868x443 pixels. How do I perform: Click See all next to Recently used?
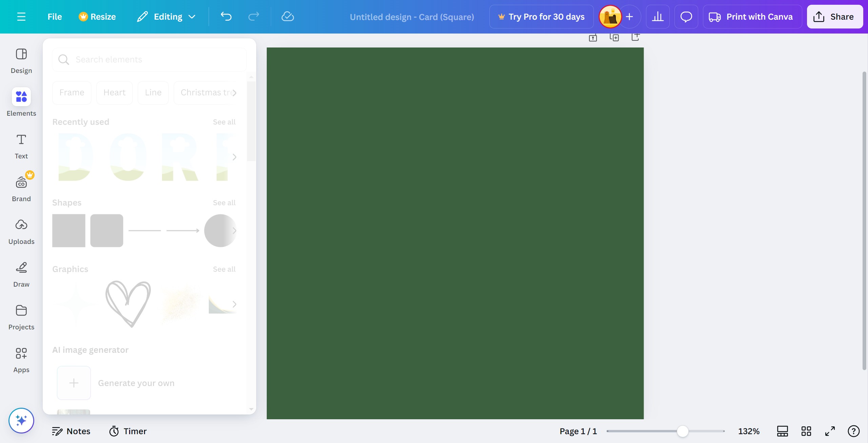[x=224, y=122]
